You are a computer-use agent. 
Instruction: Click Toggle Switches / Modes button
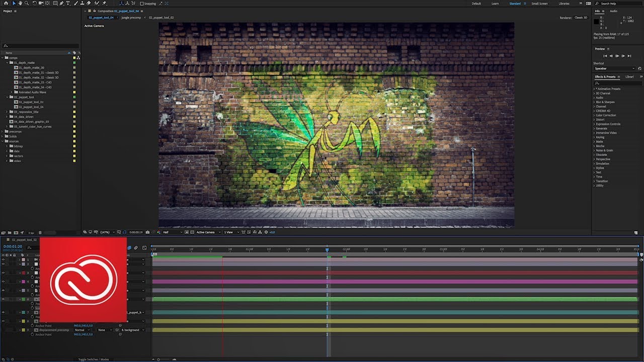94,359
